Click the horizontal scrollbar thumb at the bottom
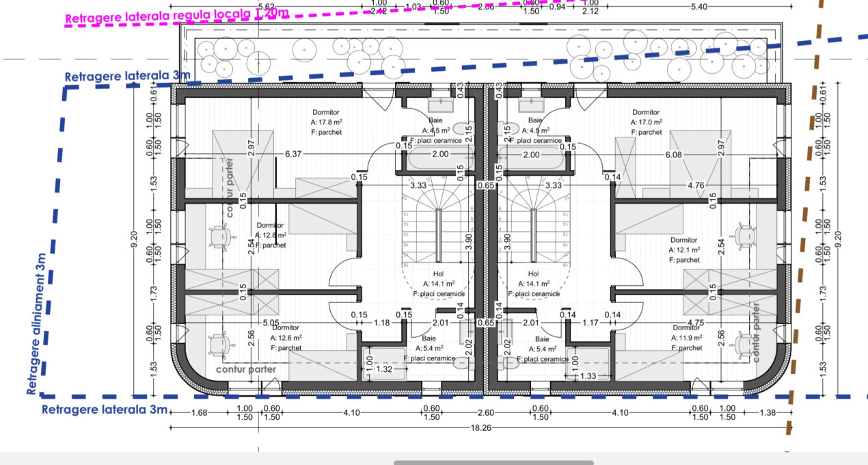Viewport: 868px width, 465px height. click(493, 463)
